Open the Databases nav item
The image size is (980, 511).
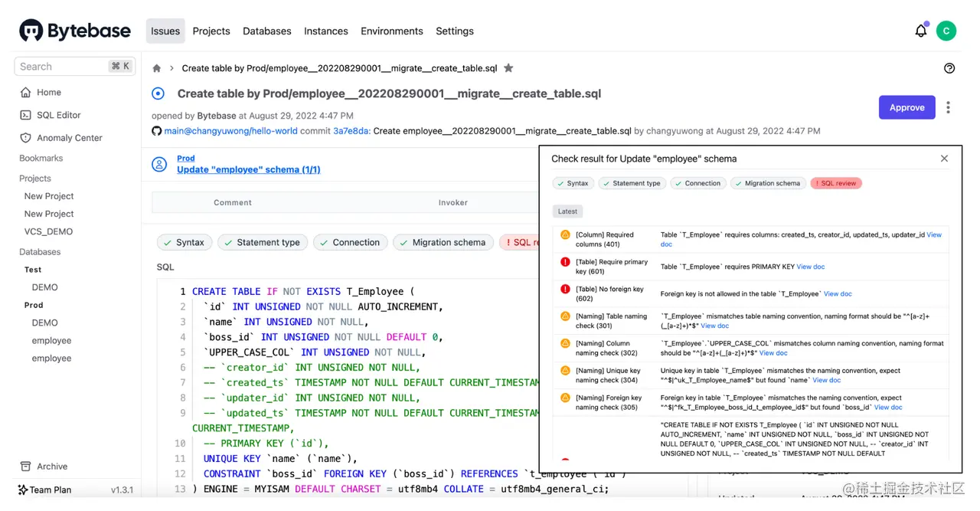pyautogui.click(x=267, y=31)
